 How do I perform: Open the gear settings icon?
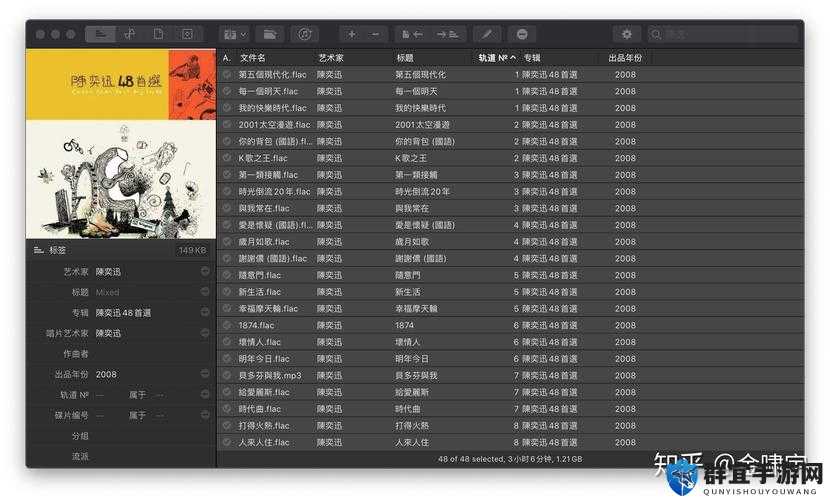(x=627, y=34)
